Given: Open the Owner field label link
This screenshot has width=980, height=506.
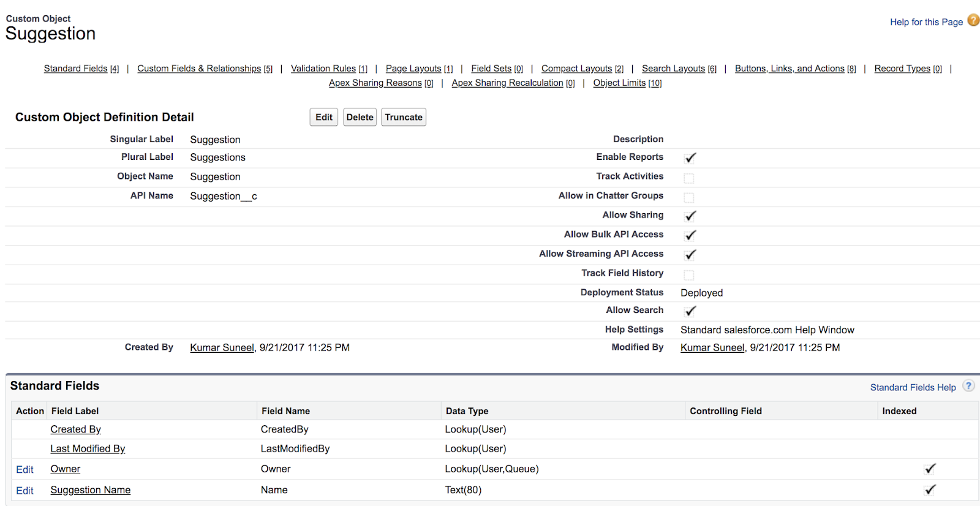Looking at the screenshot, I should (66, 469).
